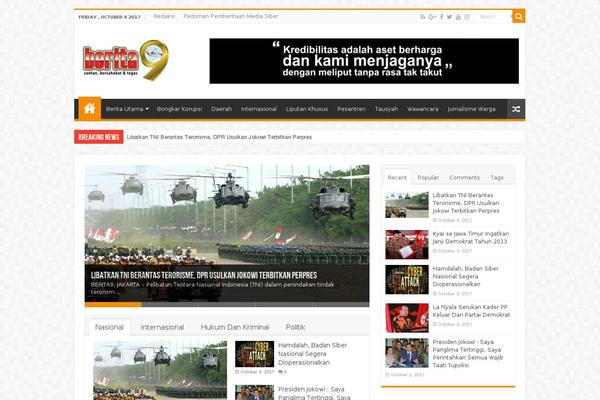Open La Nyala article thumbnail
This screenshot has width=600, height=400.
[407, 318]
